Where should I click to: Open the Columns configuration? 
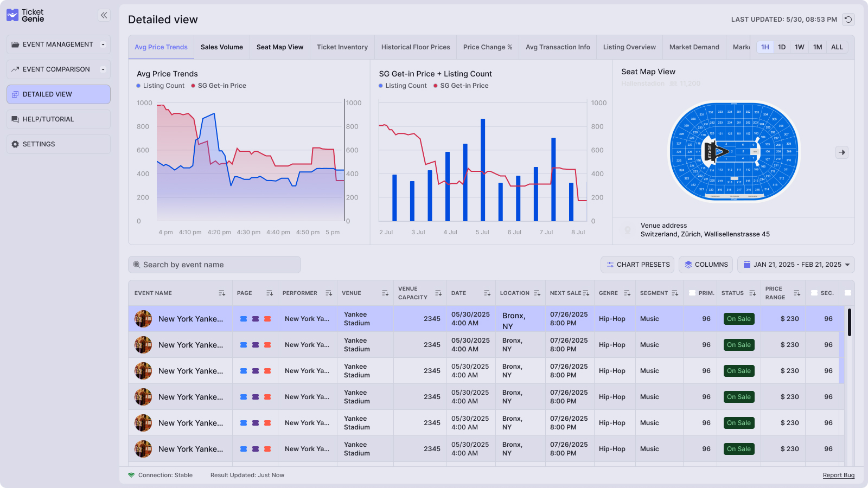[x=706, y=264]
